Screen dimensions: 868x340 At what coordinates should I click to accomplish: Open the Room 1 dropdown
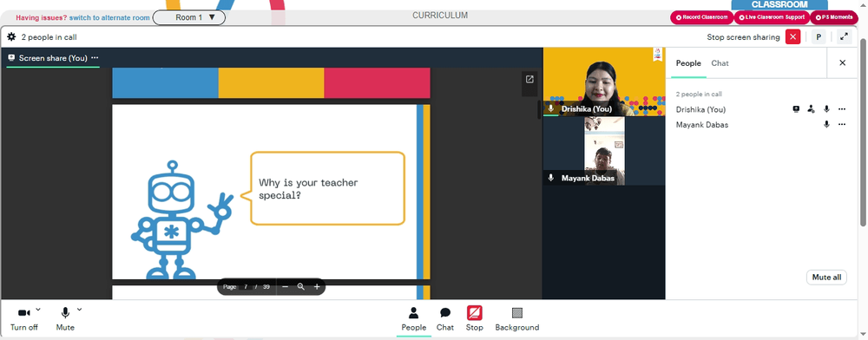[189, 17]
